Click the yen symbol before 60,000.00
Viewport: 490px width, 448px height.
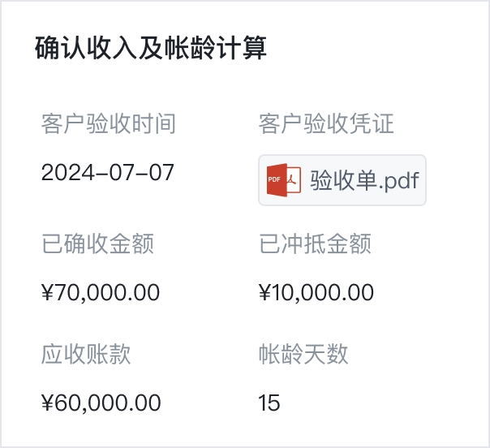pyautogui.click(x=47, y=403)
